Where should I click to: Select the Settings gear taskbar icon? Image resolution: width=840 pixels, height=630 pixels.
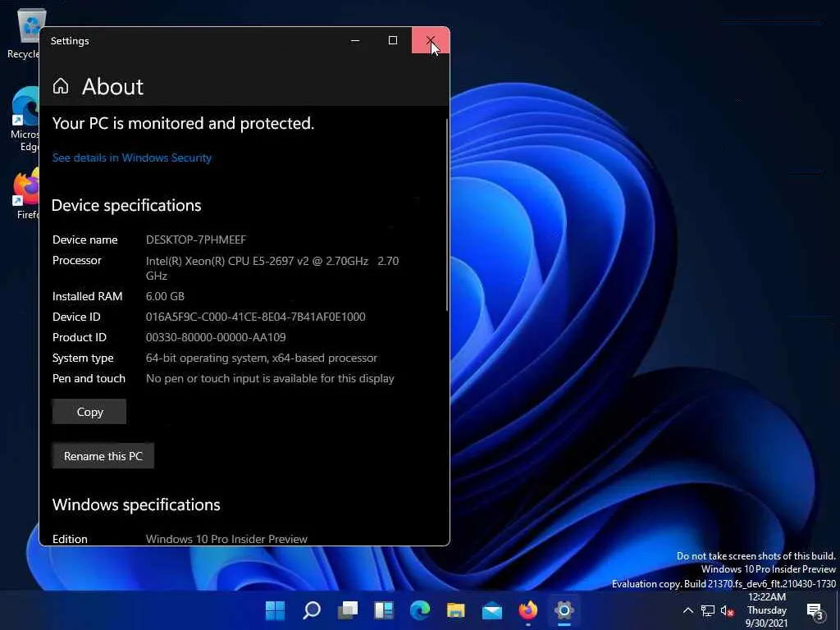tap(564, 609)
